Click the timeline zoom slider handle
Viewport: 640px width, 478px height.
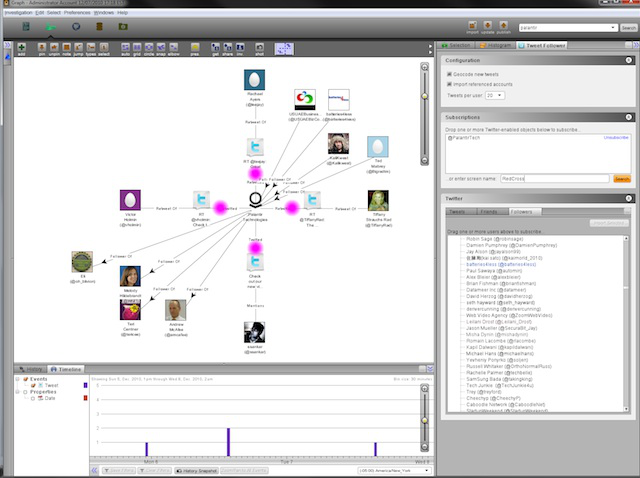click(x=424, y=420)
